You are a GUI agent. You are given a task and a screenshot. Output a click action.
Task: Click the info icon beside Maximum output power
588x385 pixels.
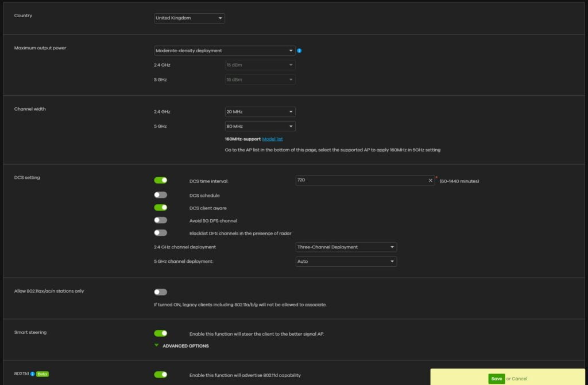tap(299, 50)
